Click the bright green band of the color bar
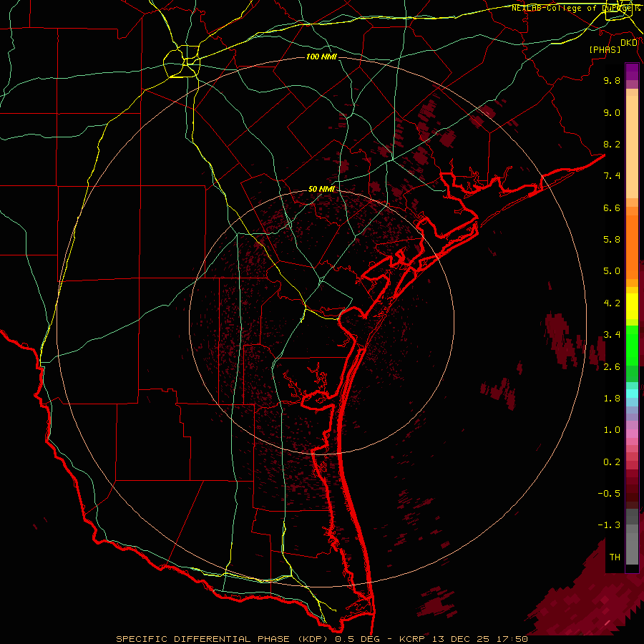The height and width of the screenshot is (644, 644). click(x=632, y=344)
